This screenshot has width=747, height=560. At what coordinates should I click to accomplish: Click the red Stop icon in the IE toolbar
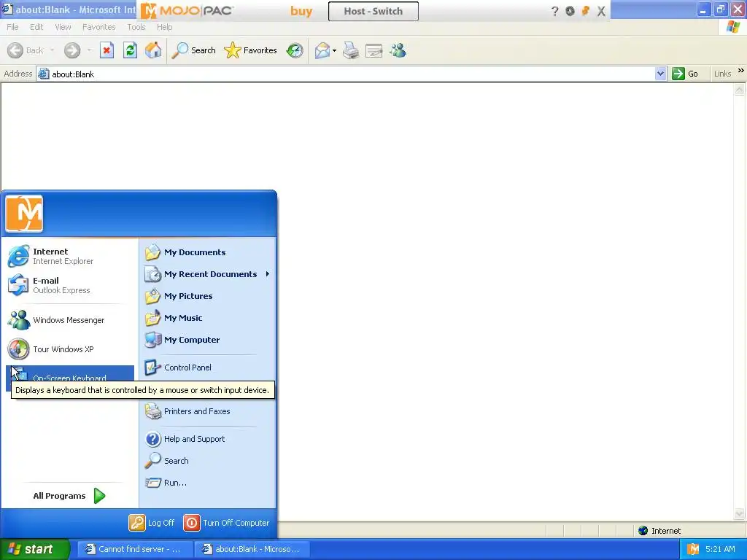pyautogui.click(x=107, y=50)
